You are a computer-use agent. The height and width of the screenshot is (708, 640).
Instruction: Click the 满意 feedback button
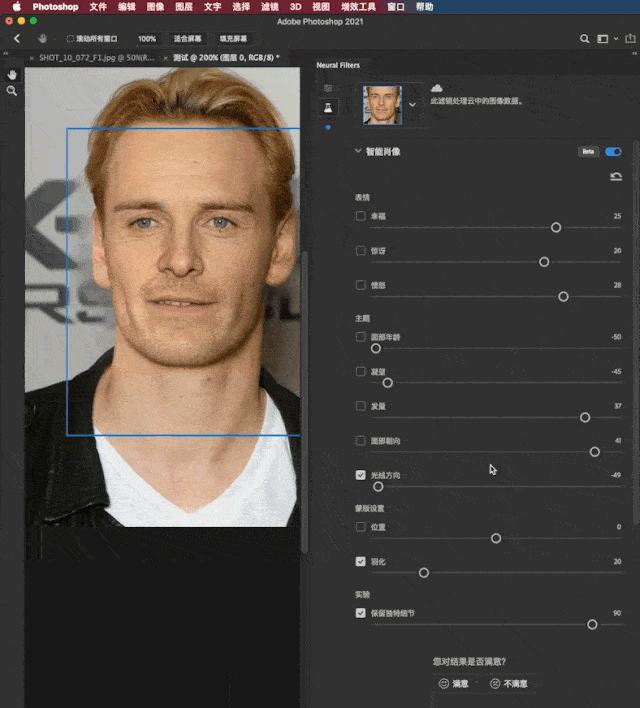click(x=454, y=684)
